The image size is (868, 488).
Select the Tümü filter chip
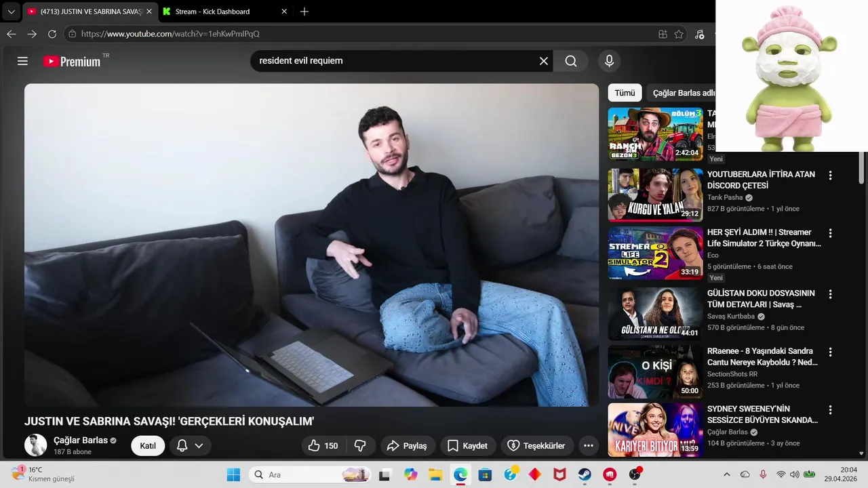(x=625, y=93)
